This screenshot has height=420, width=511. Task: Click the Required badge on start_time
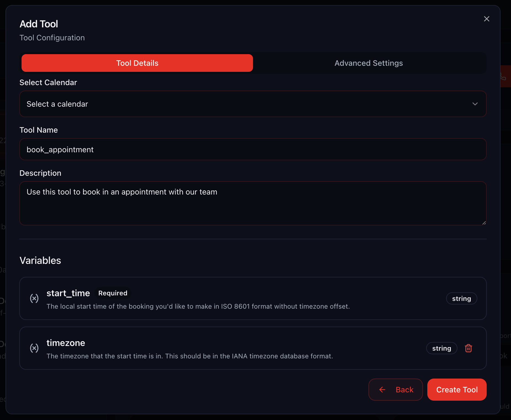pyautogui.click(x=112, y=293)
